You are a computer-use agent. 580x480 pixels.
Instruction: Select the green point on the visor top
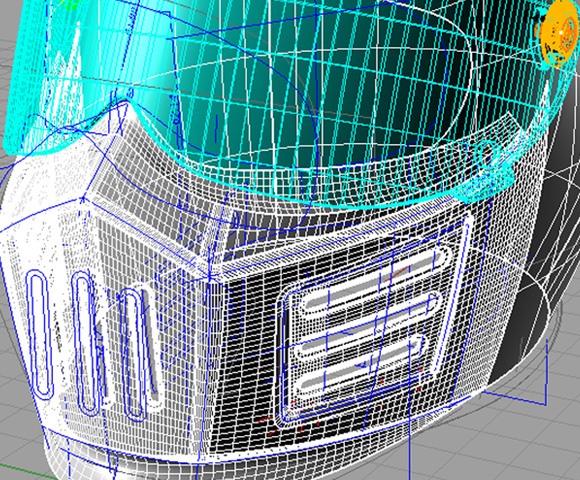pos(70,4)
